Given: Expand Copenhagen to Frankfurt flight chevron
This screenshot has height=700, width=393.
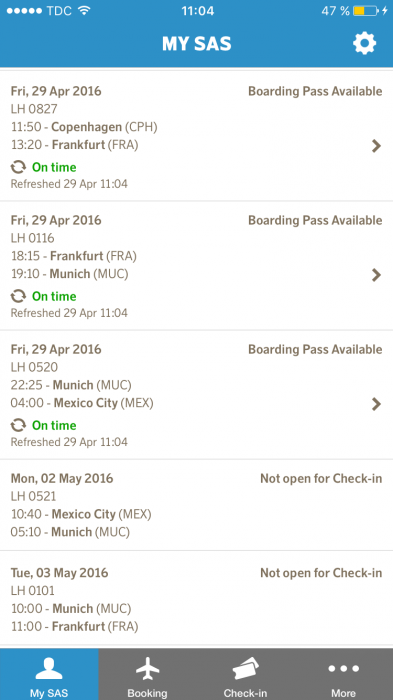Looking at the screenshot, I should pos(376,146).
